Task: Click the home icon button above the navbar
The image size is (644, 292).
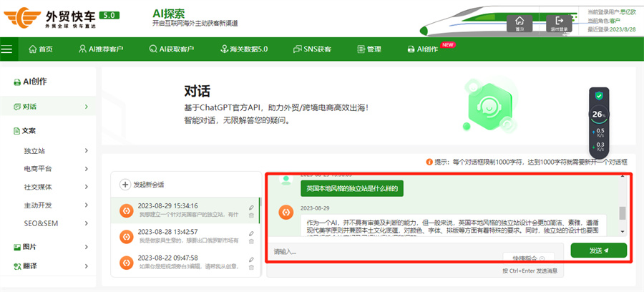Action: pos(520,23)
